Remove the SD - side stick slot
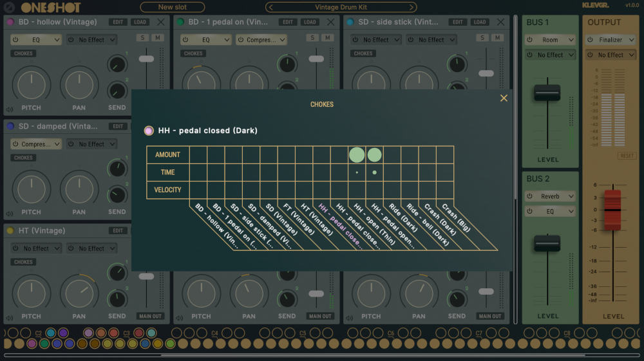Image resolution: width=644 pixels, height=361 pixels. click(500, 22)
